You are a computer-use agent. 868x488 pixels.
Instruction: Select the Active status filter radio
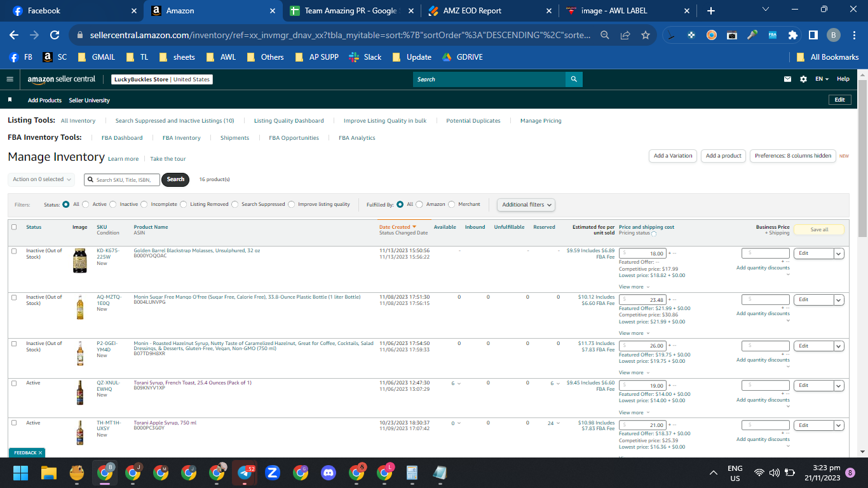(86, 205)
